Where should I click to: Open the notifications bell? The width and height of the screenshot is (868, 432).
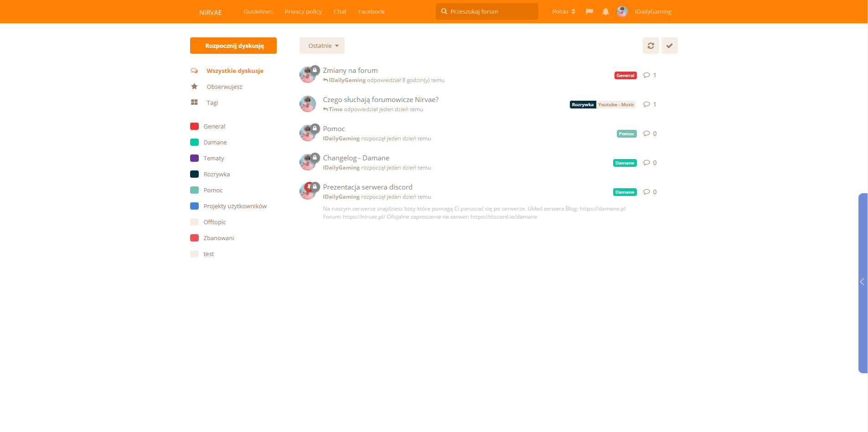605,12
